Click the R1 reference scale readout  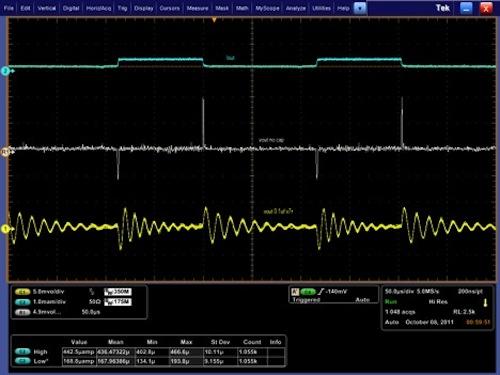(x=47, y=312)
